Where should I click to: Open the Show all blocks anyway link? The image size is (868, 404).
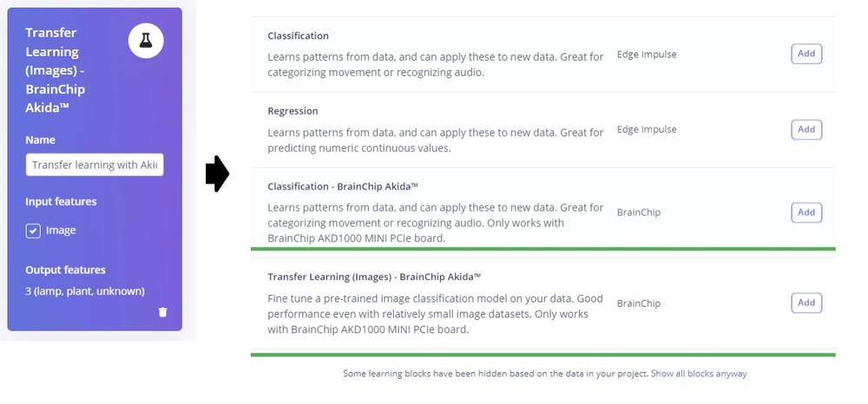coord(699,374)
